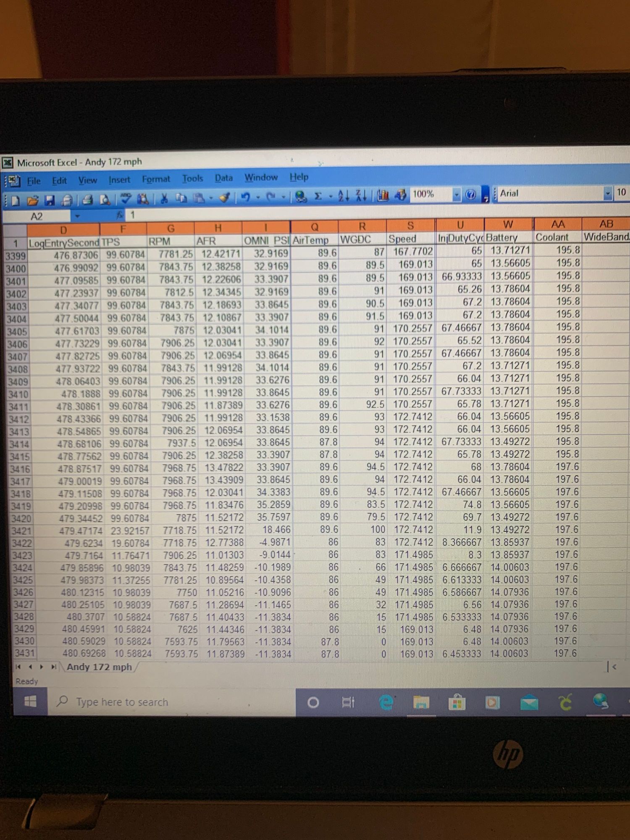Sort ascending with the A-Z icon
The image size is (630, 840).
343,195
